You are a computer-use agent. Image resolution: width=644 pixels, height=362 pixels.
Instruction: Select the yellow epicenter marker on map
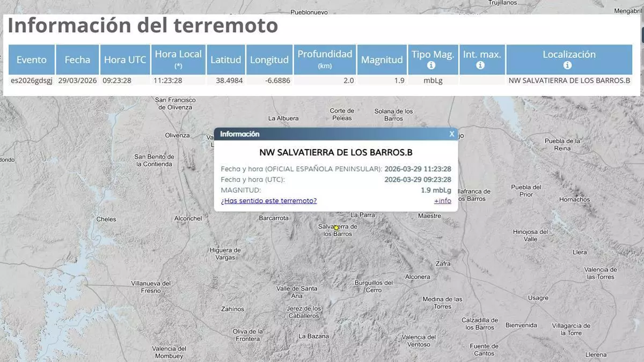click(x=336, y=228)
